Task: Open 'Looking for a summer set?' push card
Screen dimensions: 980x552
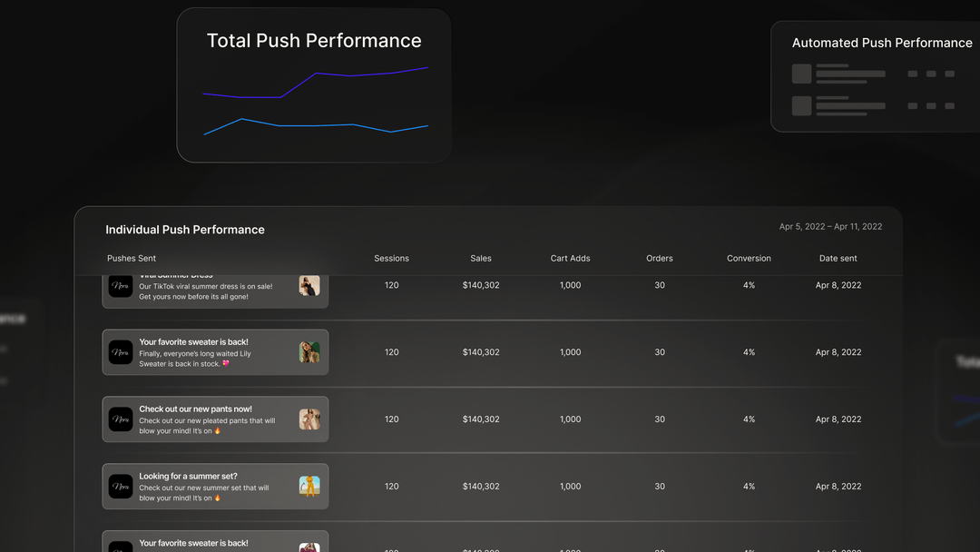Action: click(x=216, y=487)
